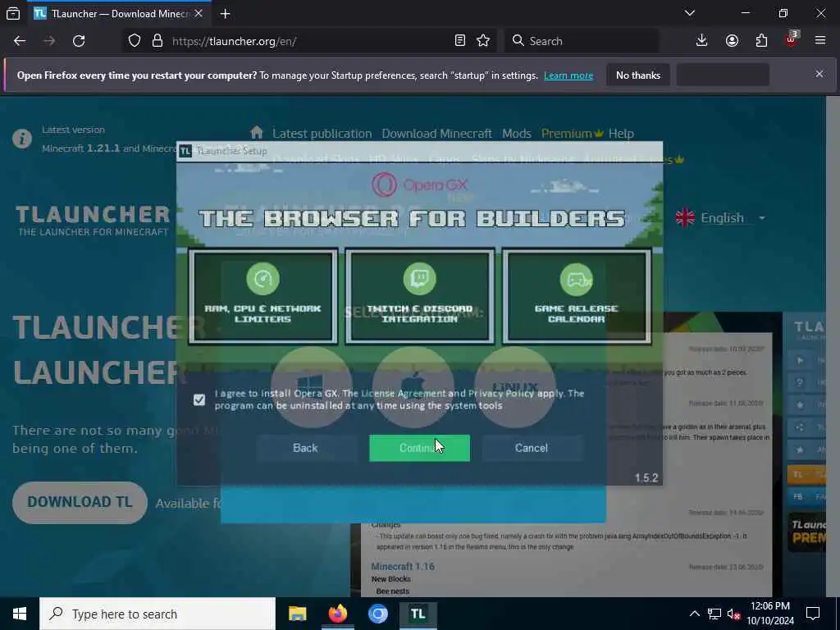Open the Firefox account icon
Screen dimensions: 840x630
(732, 41)
